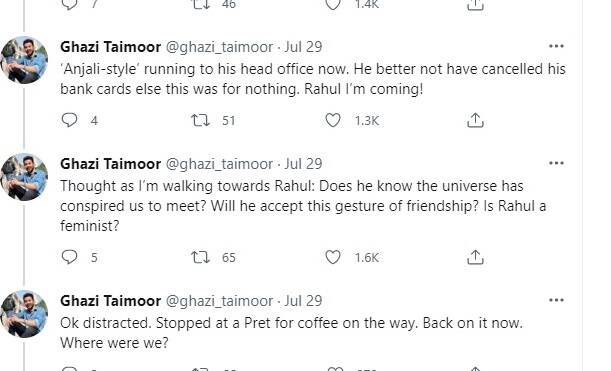Click the avatar beside the 'Anjali-style' tweet

(x=24, y=60)
